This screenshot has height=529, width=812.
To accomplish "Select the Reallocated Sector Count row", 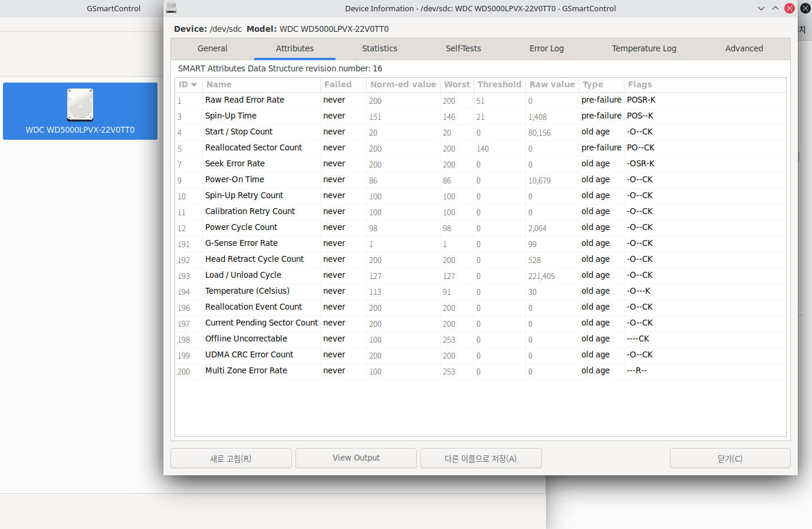I will tap(481, 148).
